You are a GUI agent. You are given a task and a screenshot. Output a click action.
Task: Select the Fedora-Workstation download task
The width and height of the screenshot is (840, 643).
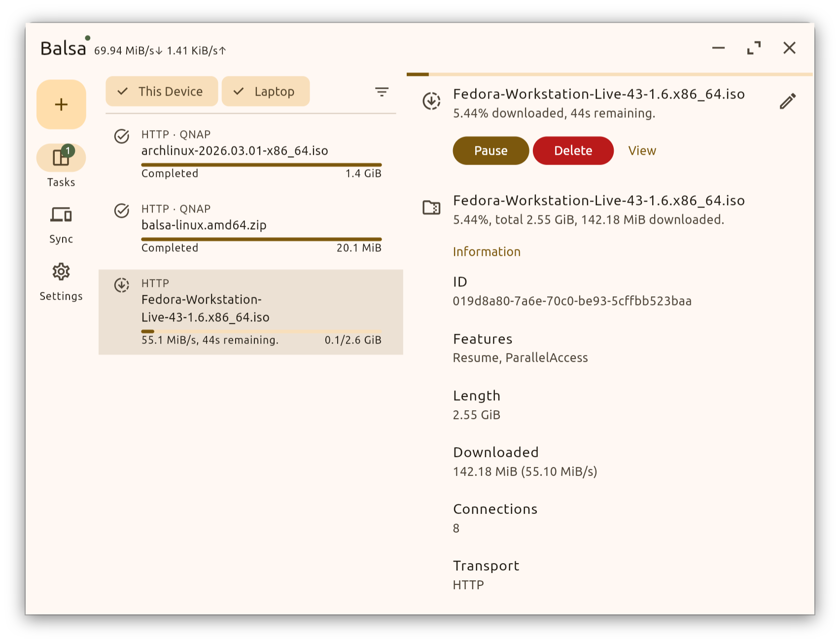tap(251, 311)
